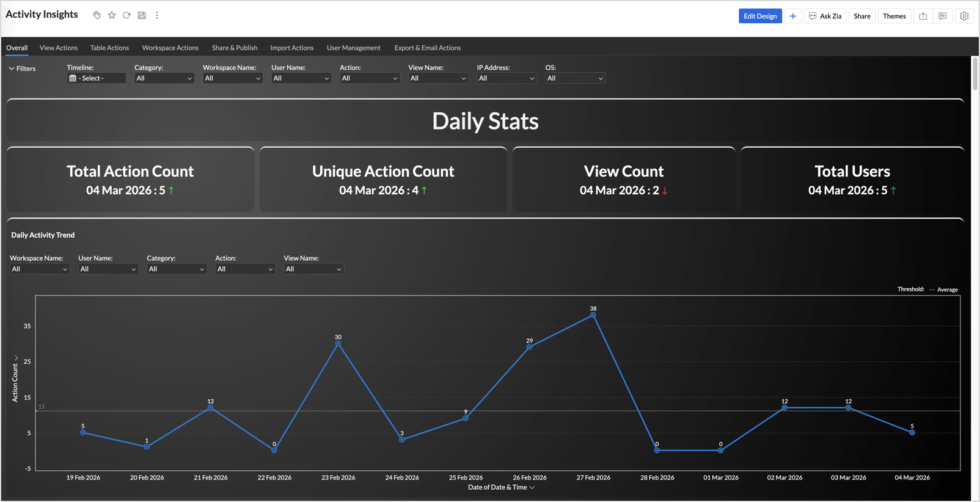Expand the OS filter dropdown

[x=575, y=78]
